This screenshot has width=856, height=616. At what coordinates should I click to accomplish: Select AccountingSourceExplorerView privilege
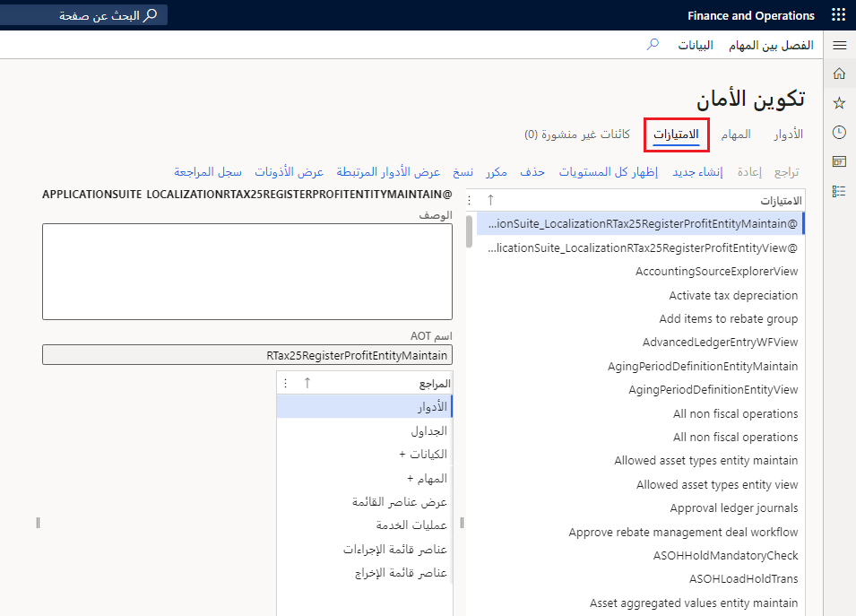[640, 272]
